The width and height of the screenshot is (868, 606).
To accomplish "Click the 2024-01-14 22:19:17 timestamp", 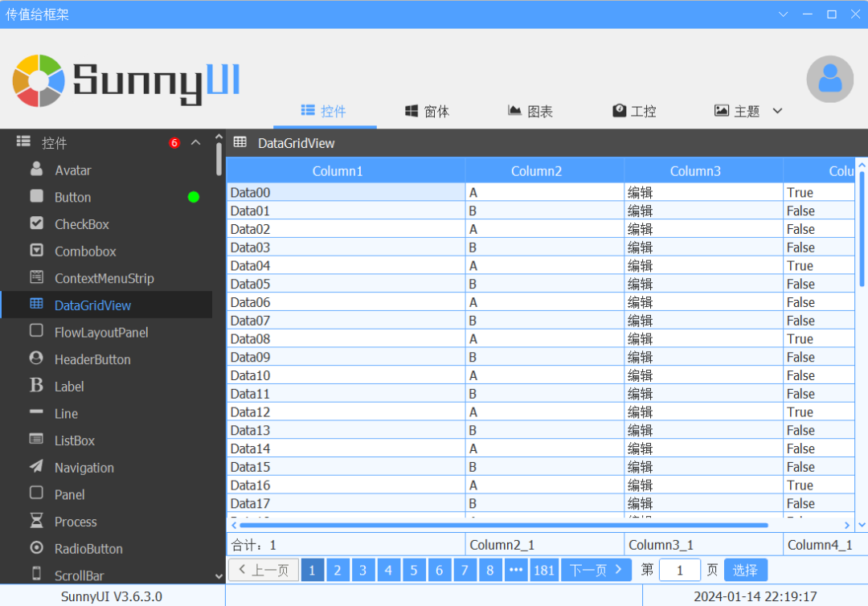I will pos(755,596).
